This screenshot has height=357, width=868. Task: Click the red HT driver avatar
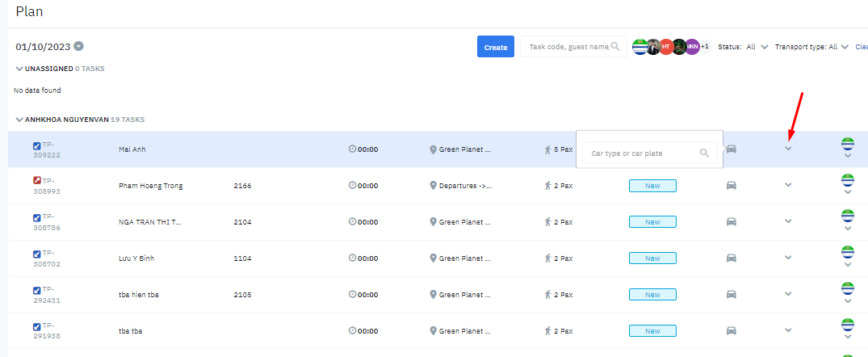click(666, 47)
